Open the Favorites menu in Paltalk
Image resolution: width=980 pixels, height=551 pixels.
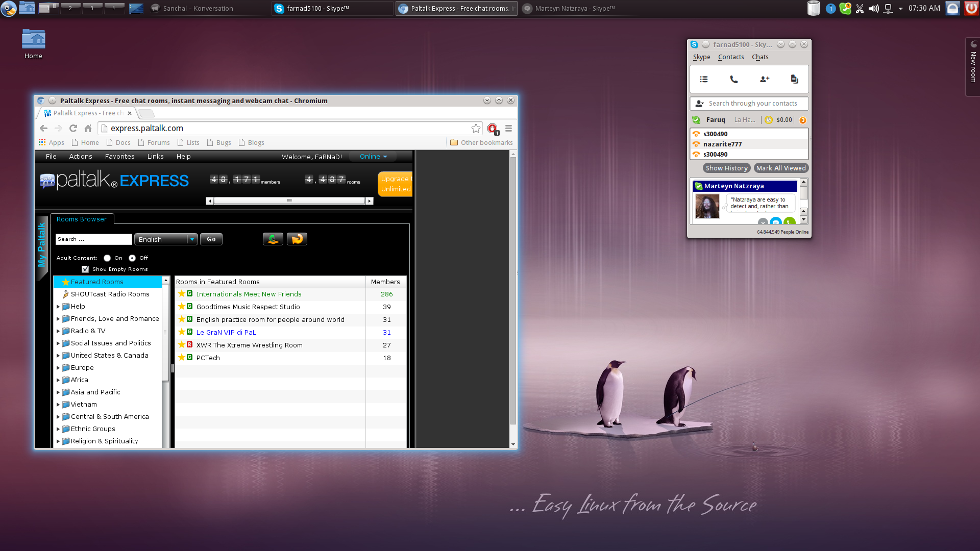(x=120, y=157)
